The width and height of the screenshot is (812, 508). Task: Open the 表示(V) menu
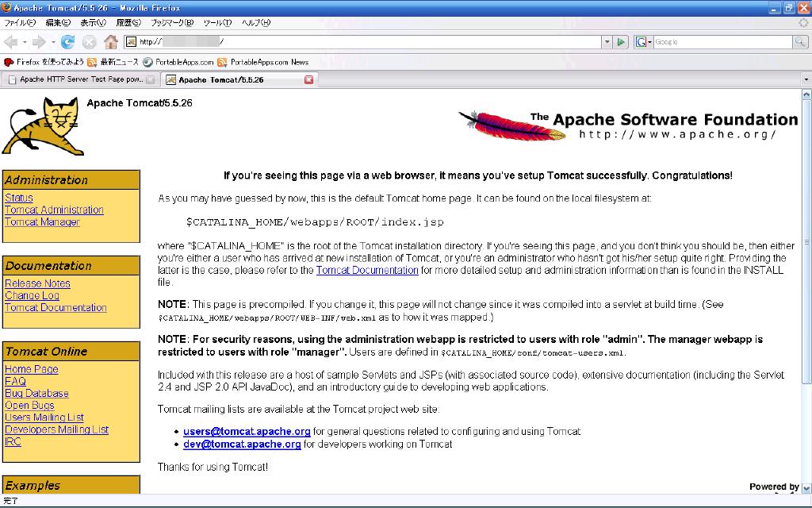[x=94, y=23]
